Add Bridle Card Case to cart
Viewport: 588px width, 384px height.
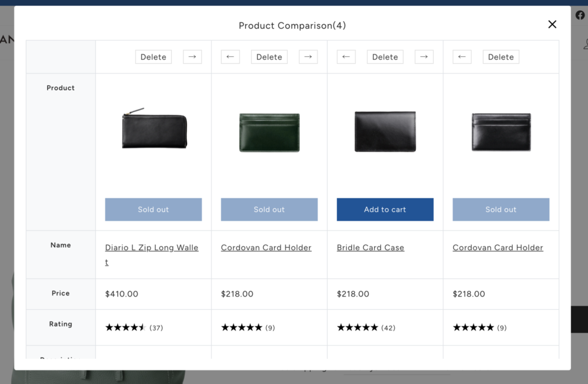(385, 210)
